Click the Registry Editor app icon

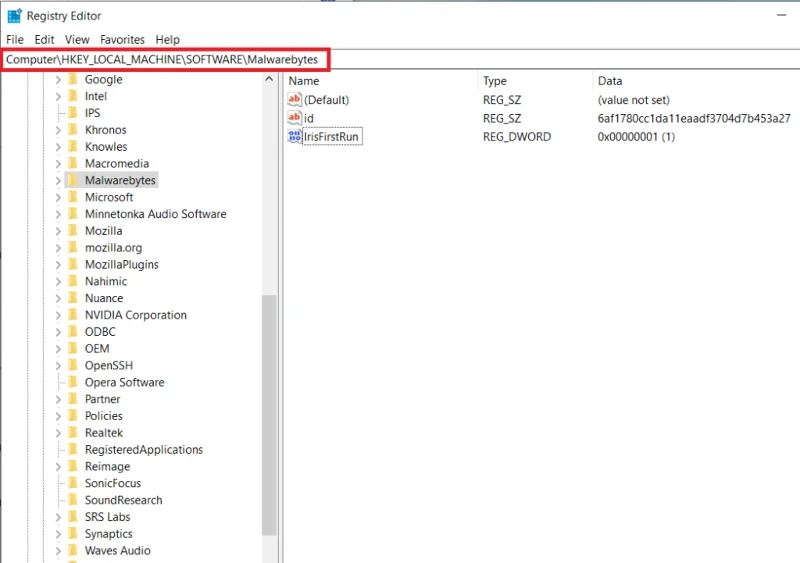(x=14, y=16)
